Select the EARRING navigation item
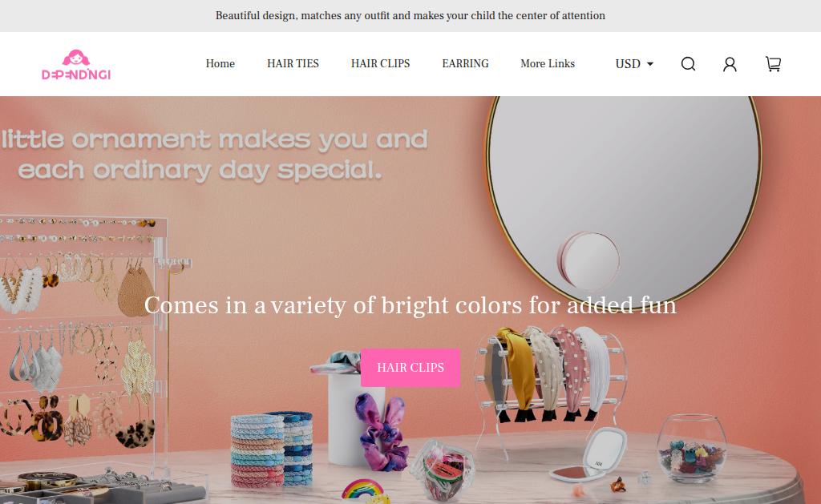The height and width of the screenshot is (504, 821). 465,63
